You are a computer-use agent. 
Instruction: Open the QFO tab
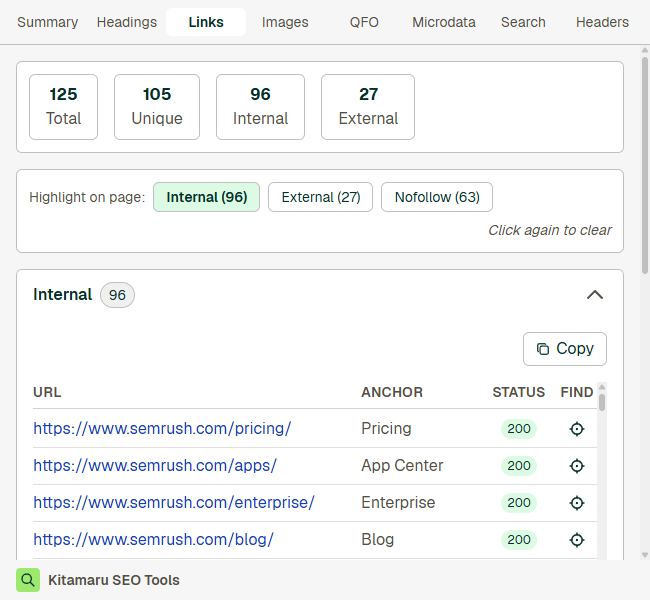tap(364, 22)
